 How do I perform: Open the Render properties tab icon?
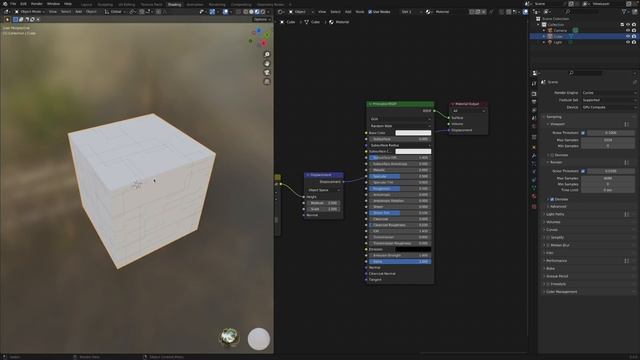click(x=534, y=94)
